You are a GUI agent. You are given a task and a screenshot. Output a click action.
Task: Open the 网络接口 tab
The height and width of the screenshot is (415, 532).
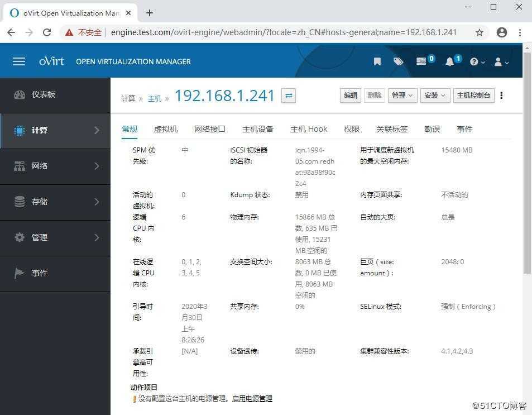[x=209, y=129]
